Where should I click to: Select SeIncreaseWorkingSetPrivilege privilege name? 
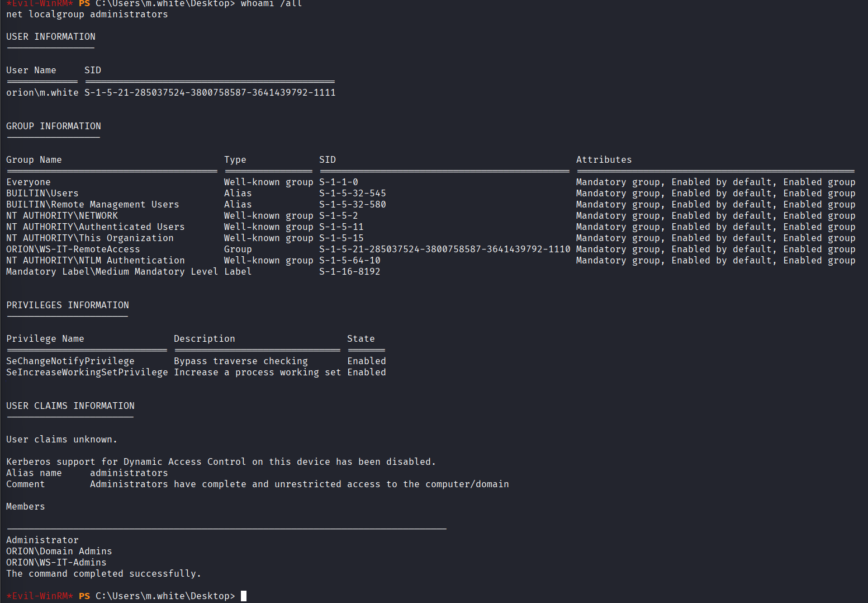pos(87,373)
